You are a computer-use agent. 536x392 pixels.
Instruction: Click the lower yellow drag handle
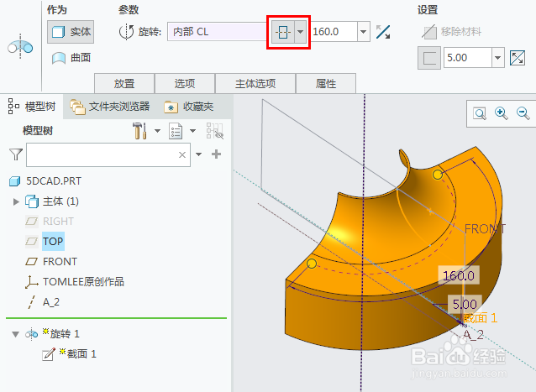312,264
